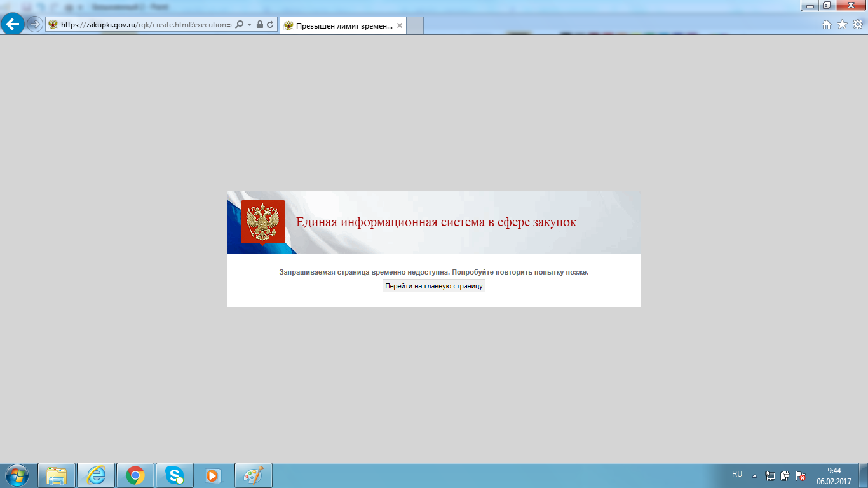Click the Refresh icon in address bar
The image size is (868, 488).
[x=270, y=25]
